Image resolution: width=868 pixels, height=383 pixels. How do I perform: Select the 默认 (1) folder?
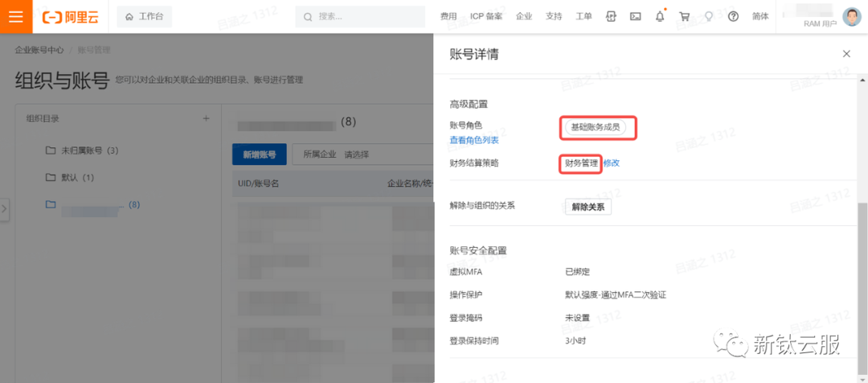tap(69, 178)
